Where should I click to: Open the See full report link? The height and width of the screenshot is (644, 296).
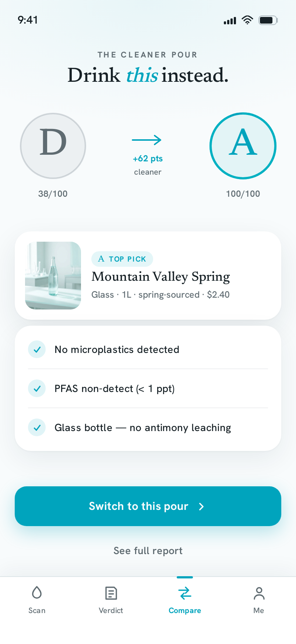(x=148, y=551)
